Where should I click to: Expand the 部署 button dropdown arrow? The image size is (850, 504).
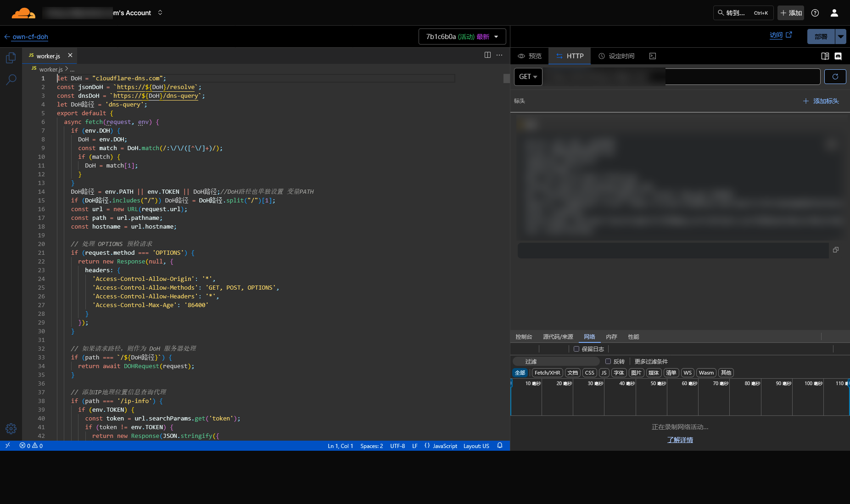point(840,37)
